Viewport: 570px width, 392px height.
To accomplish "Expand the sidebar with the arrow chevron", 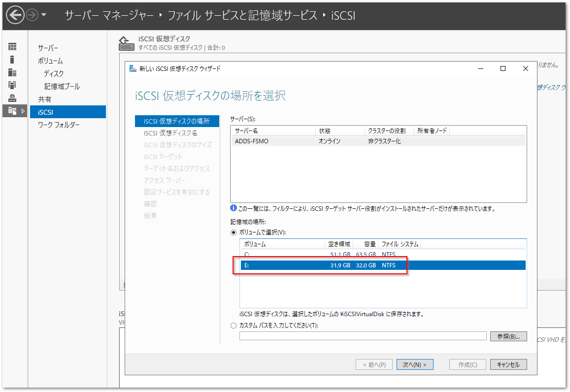I will 23,111.
